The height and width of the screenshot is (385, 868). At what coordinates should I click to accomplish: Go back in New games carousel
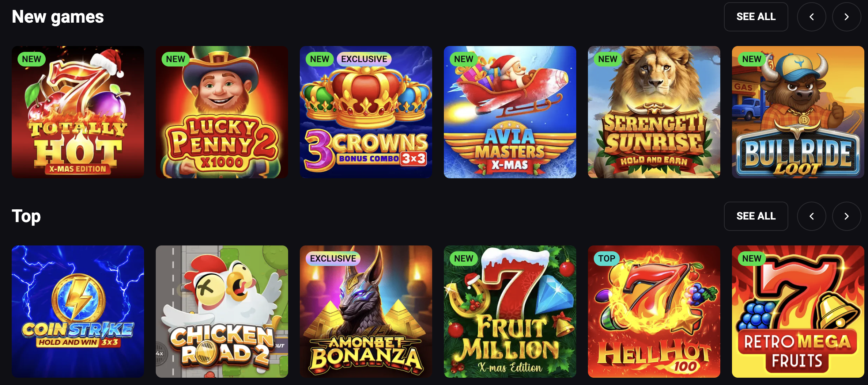tap(811, 17)
